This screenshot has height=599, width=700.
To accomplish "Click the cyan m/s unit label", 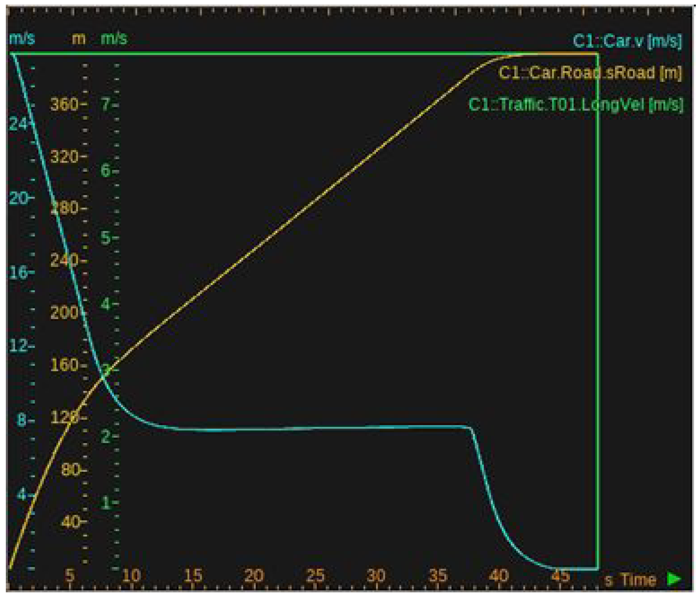I will (22, 38).
